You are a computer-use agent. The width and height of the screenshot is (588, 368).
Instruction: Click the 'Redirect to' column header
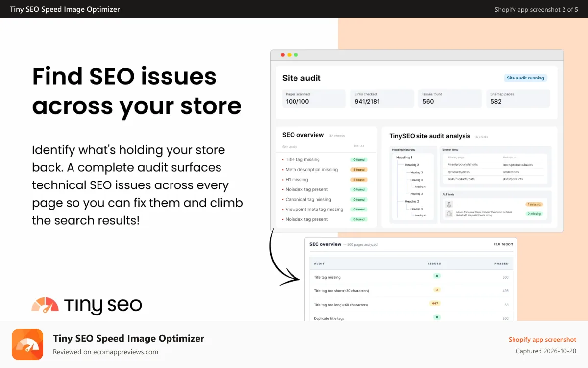pos(510,158)
